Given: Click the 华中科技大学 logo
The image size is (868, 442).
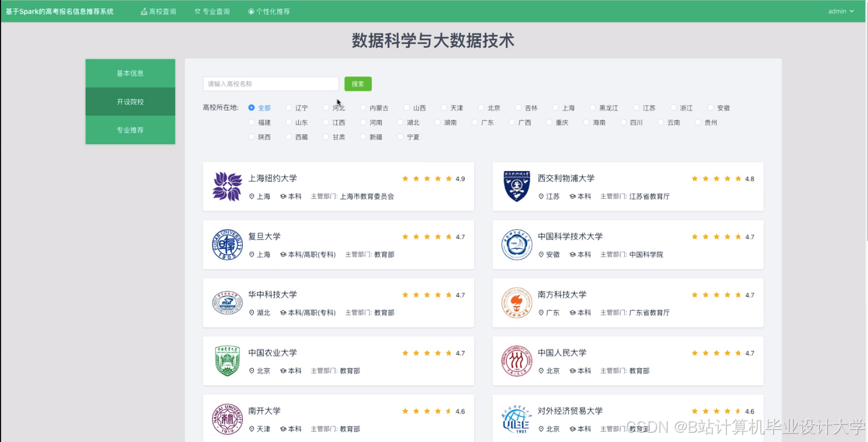Looking at the screenshot, I should [x=227, y=302].
